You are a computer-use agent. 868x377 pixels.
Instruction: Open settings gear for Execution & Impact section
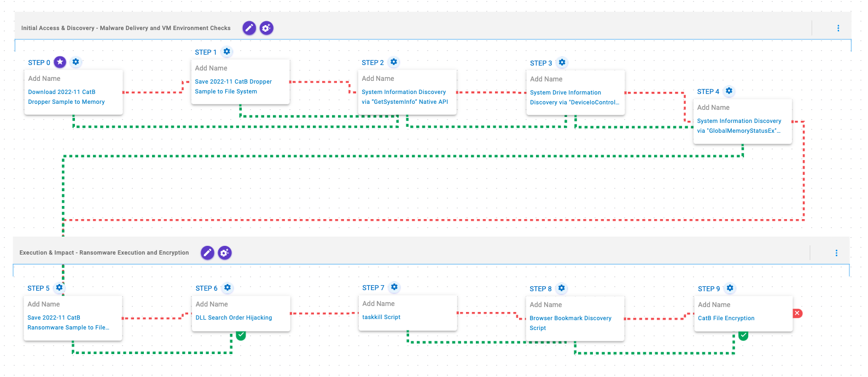pyautogui.click(x=225, y=252)
